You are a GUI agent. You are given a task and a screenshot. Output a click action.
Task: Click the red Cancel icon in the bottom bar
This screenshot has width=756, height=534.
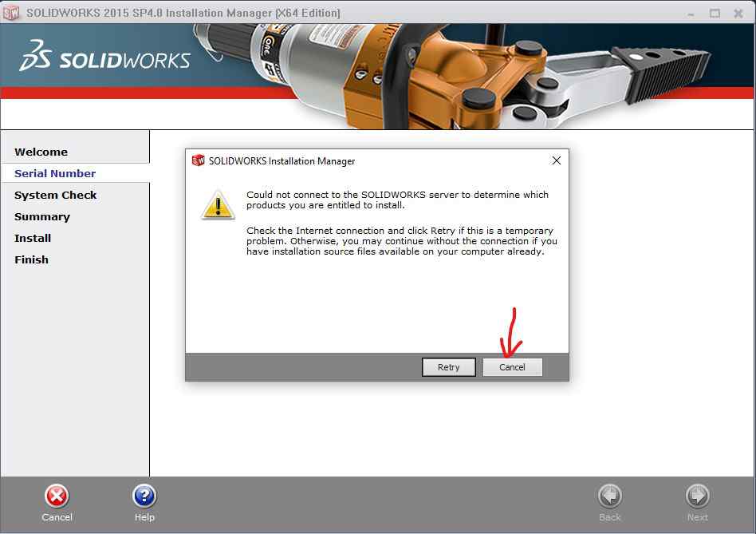(x=57, y=496)
